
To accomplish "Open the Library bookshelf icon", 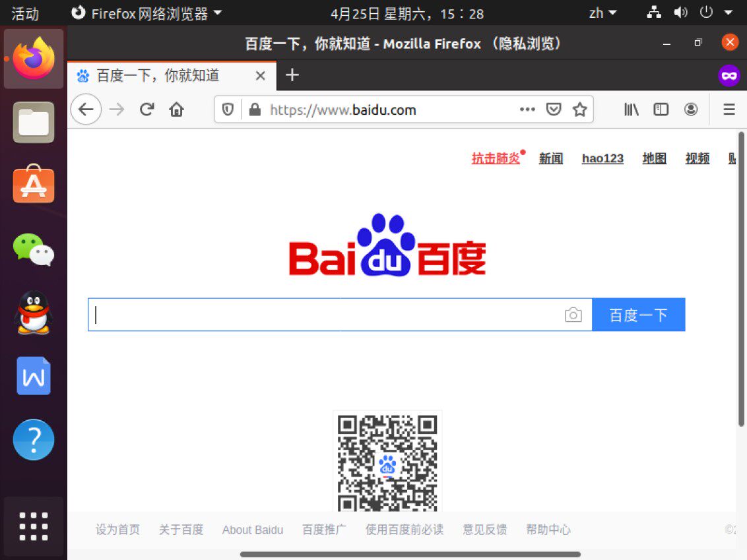I will click(632, 109).
